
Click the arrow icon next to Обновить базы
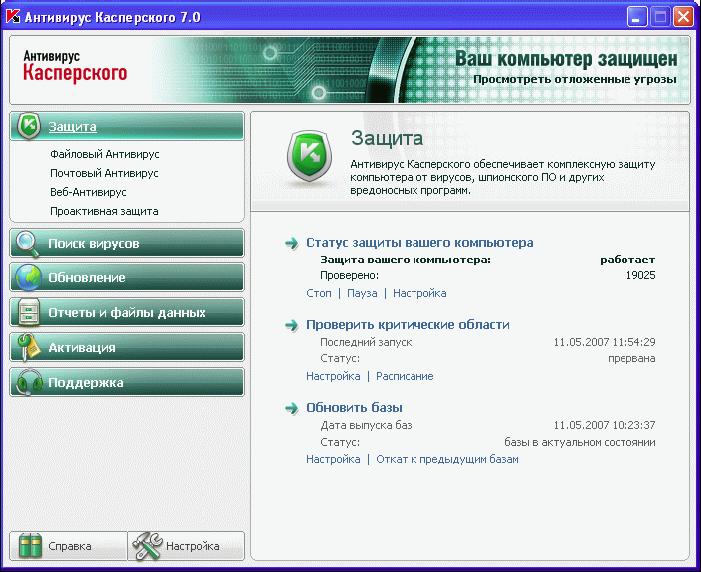point(291,408)
